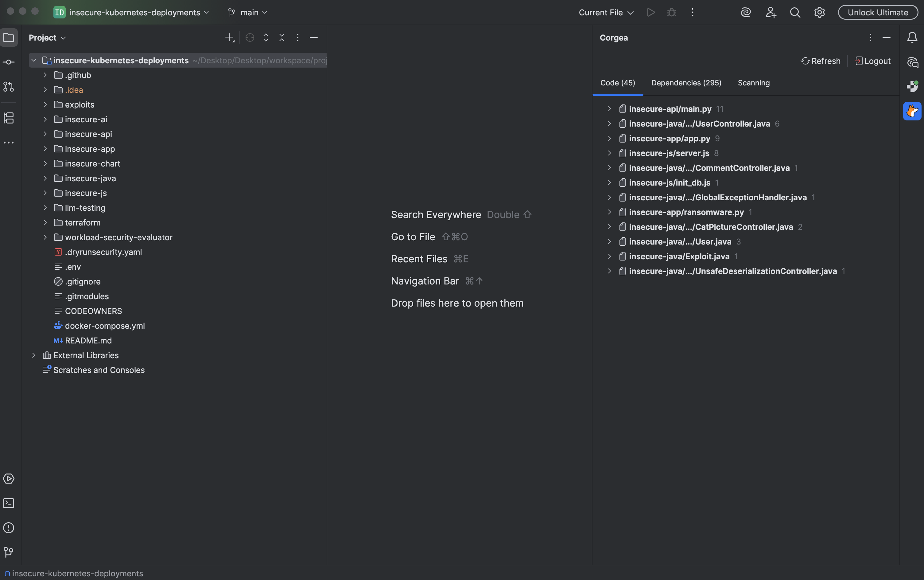Click the New File or Directory plus icon
The height and width of the screenshot is (580, 924).
pos(230,37)
